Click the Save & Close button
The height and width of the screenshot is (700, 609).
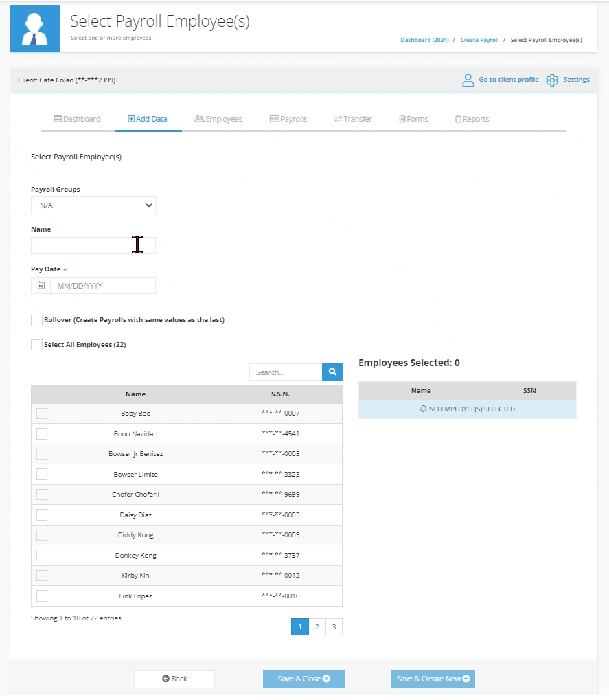tap(303, 679)
